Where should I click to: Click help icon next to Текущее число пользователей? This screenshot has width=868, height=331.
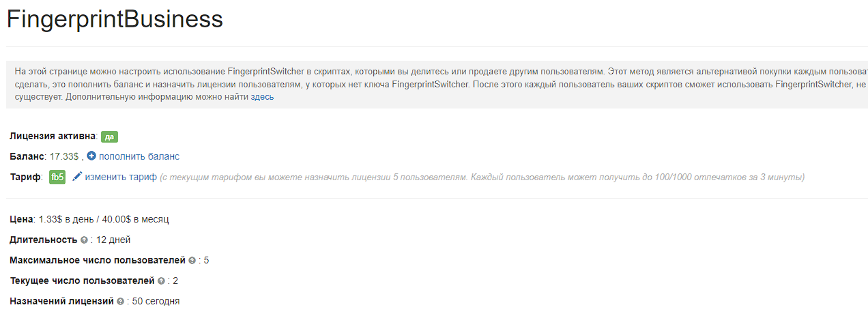tap(161, 281)
